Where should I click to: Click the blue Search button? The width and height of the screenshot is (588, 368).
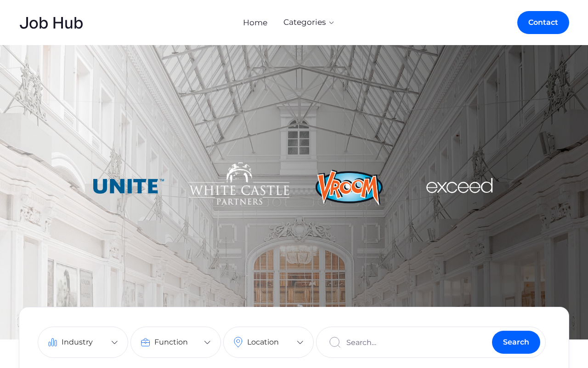point(516,342)
